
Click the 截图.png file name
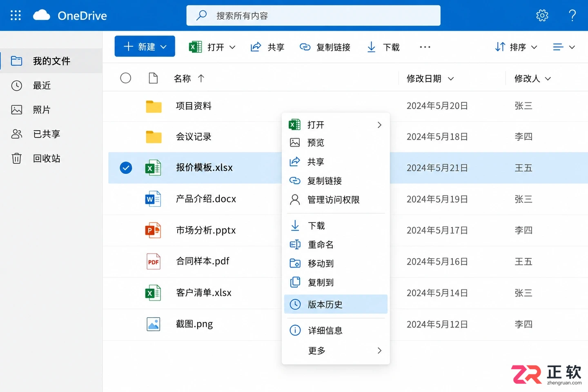pyautogui.click(x=194, y=324)
